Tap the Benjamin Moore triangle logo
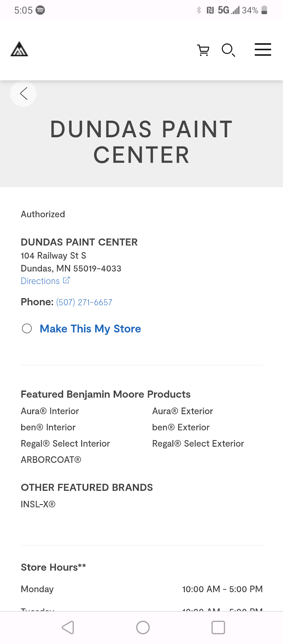Screen dimensions: 283x644 [x=19, y=49]
